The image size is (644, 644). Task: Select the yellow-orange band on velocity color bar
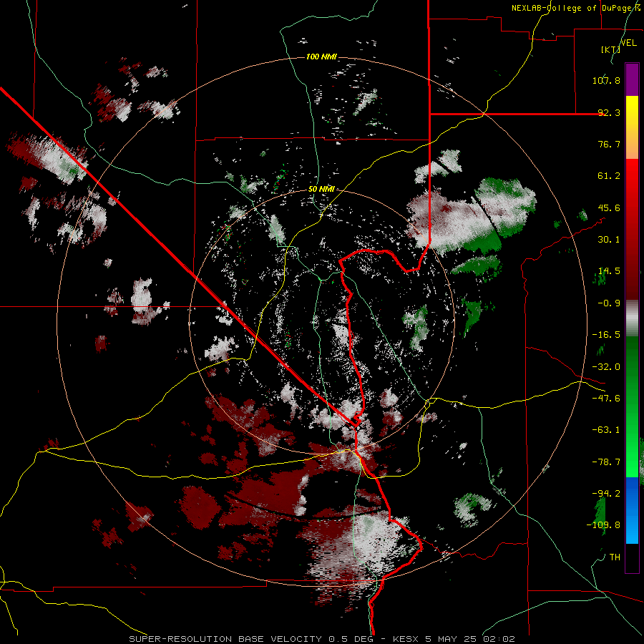click(632, 127)
